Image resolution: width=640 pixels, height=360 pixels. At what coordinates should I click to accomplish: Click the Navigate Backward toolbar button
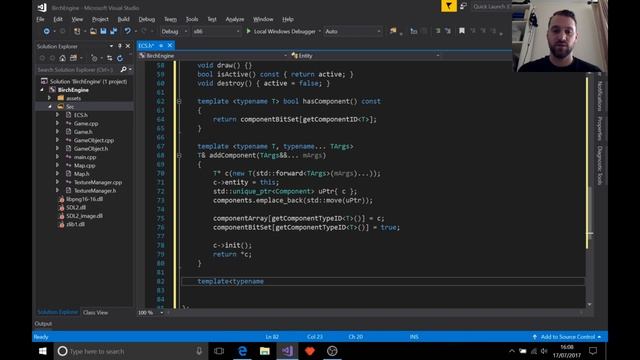47,31
